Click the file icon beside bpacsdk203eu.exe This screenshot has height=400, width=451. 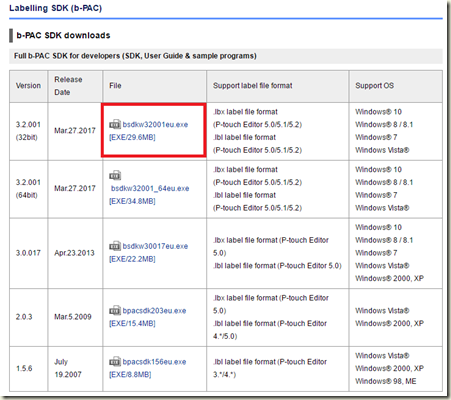(115, 311)
